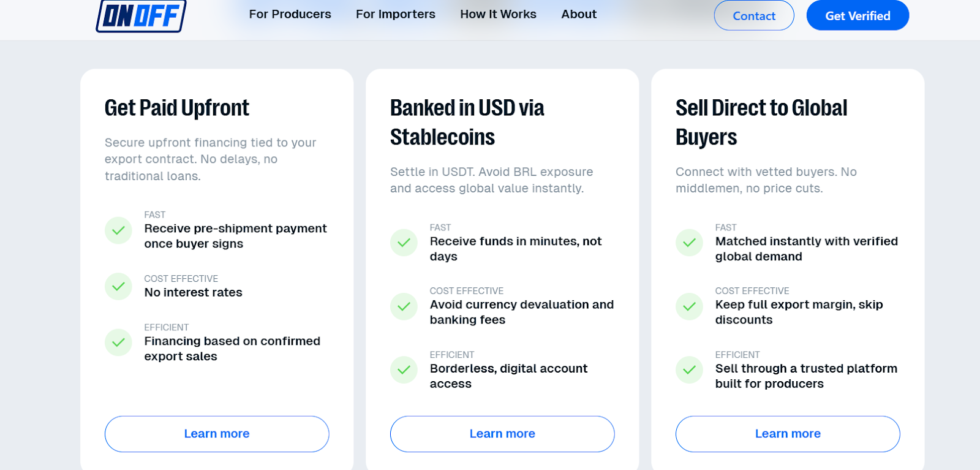
Task: Open the For Producers menu item
Action: pyautogui.click(x=290, y=13)
